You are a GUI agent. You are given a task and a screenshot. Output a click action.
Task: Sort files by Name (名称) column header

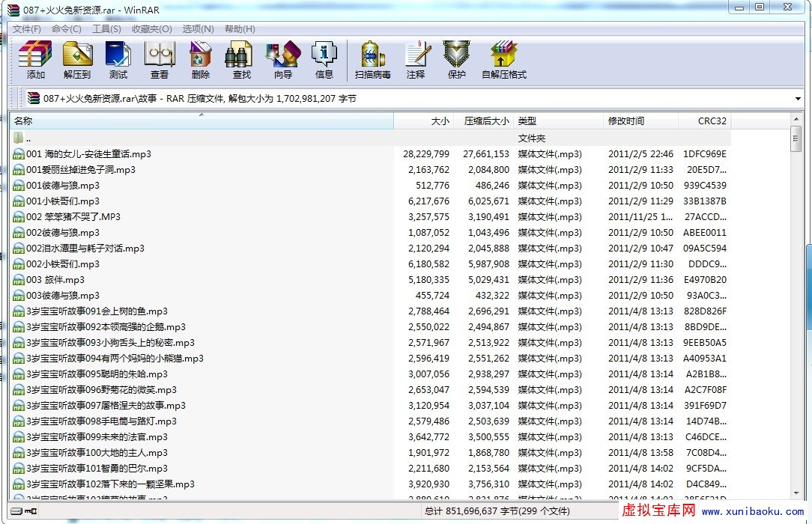point(201,121)
